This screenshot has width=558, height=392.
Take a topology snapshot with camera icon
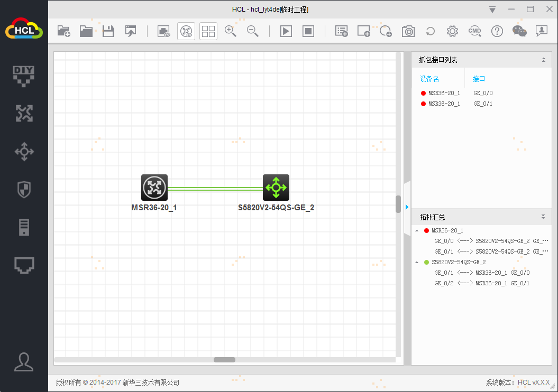coord(408,31)
